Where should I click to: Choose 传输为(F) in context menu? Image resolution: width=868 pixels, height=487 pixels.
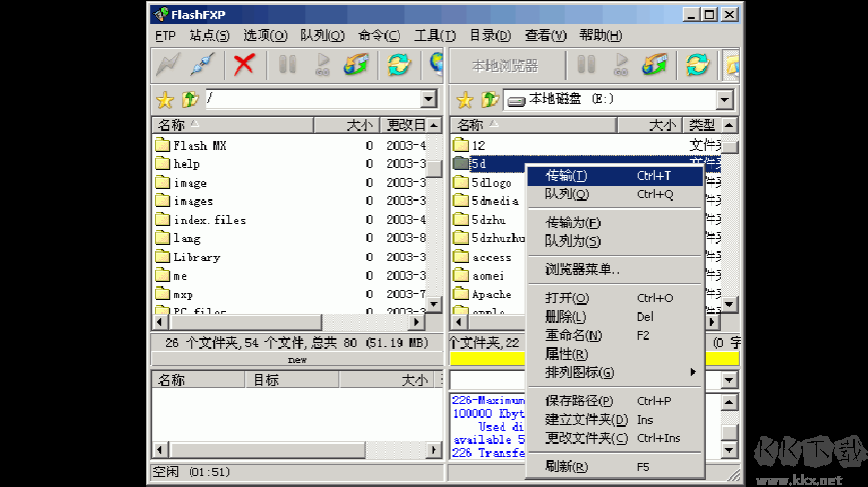[614, 223]
